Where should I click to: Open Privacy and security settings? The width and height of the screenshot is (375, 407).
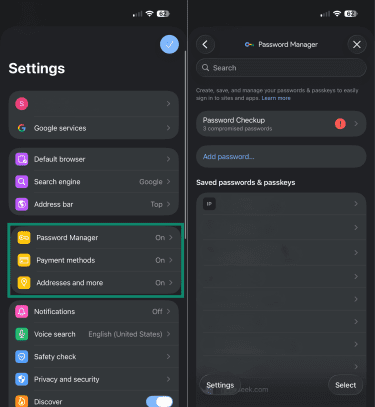point(94,379)
